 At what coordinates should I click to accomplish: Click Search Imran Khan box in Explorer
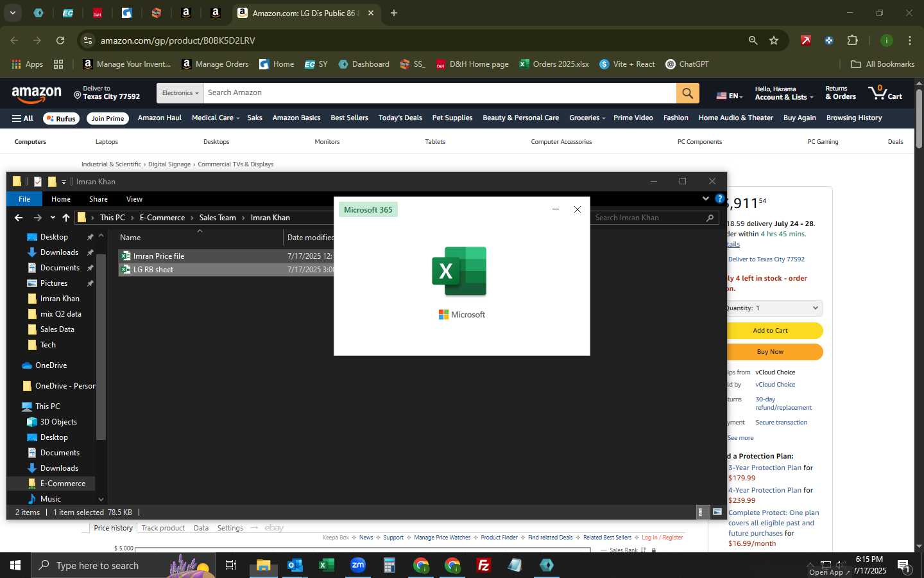(654, 218)
